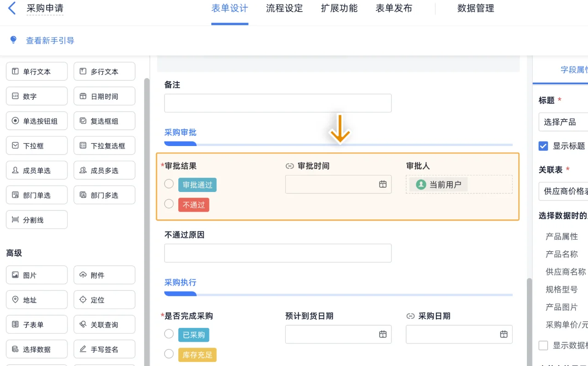The image size is (588, 366).
Task: Click the back arrow next to 采购申请
Action: pyautogui.click(x=11, y=8)
